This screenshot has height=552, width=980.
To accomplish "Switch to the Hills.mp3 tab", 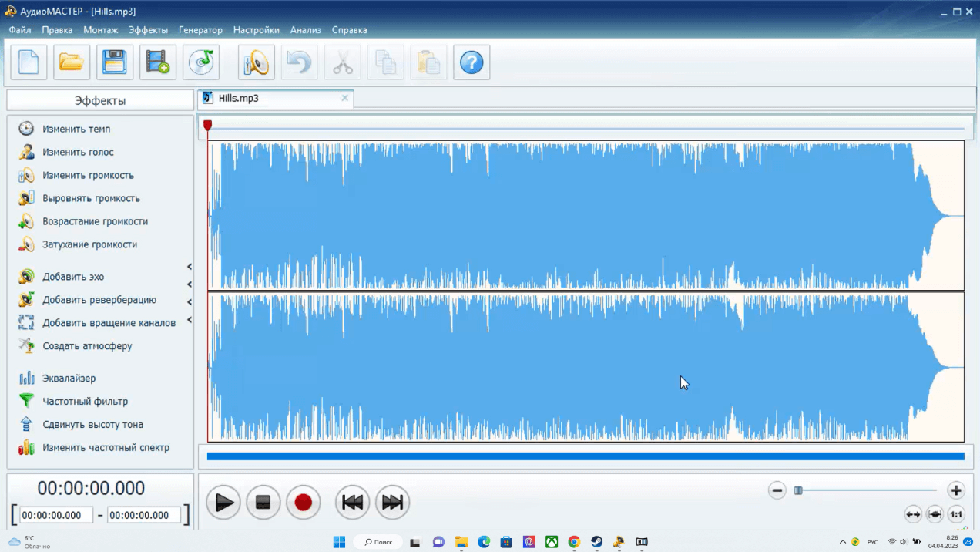I will tap(239, 99).
